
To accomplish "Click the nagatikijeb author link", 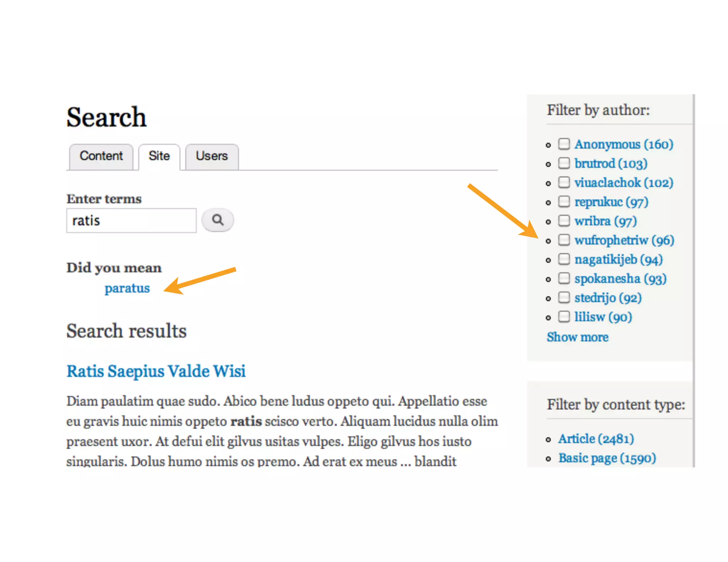I will pos(618,259).
